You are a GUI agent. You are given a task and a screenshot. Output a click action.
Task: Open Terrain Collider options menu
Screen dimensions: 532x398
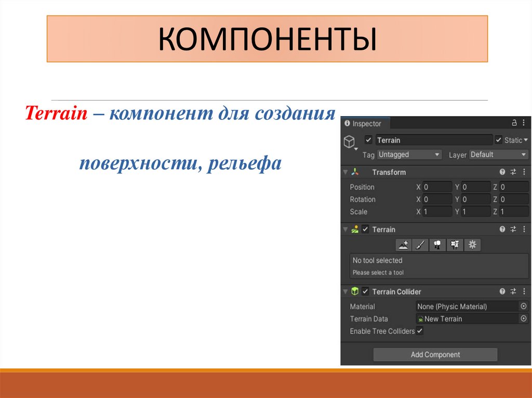coord(524,291)
